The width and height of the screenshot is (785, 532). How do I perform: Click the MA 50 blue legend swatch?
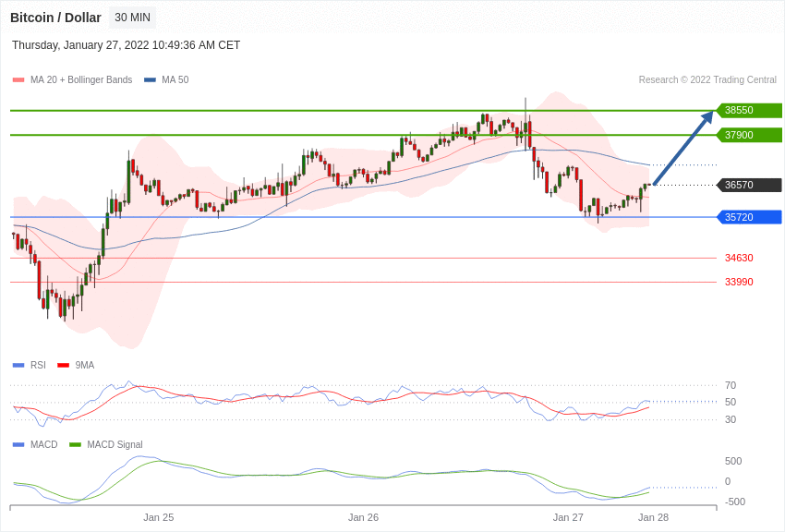coord(150,80)
